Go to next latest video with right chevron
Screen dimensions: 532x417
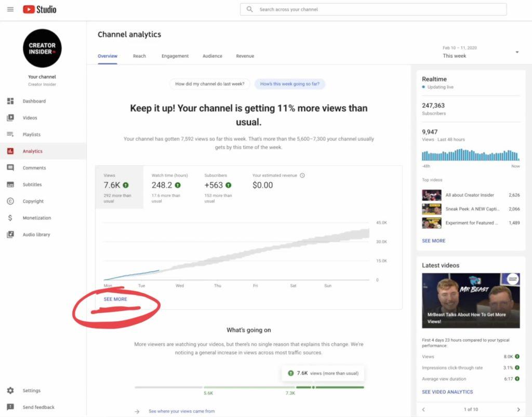tap(518, 409)
